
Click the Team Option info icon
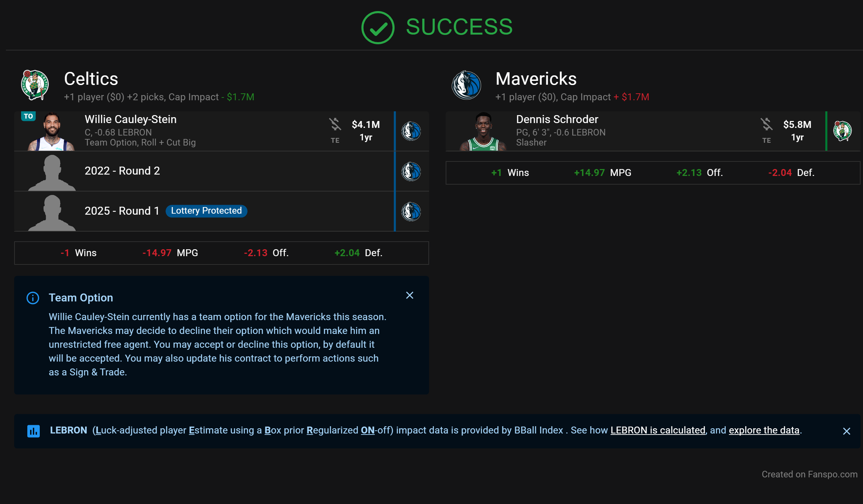click(33, 298)
